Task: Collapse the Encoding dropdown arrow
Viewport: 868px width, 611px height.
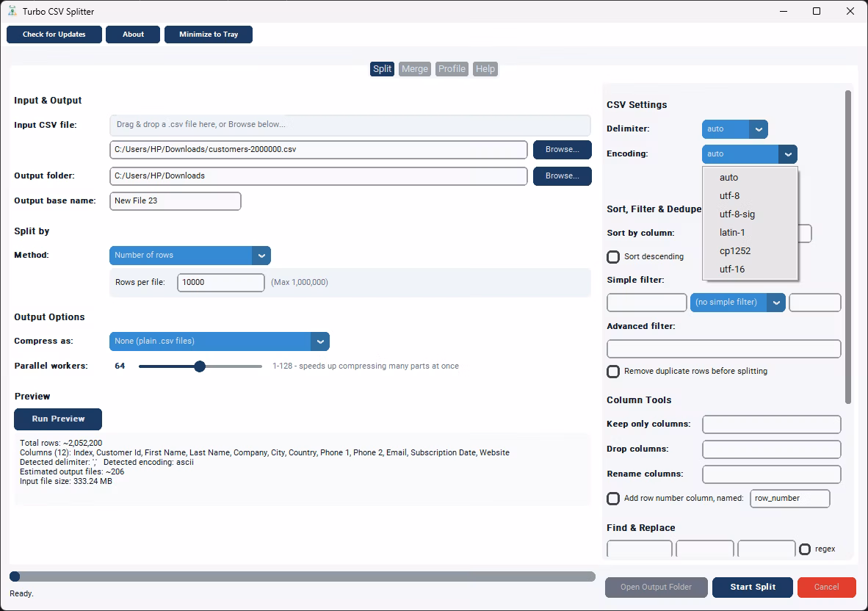Action: click(x=788, y=154)
